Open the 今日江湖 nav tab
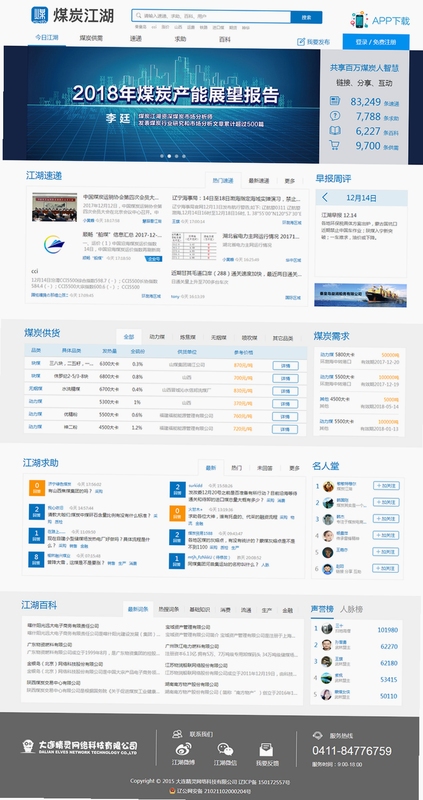Screen dimensions: 423x800 pyautogui.click(x=46, y=38)
